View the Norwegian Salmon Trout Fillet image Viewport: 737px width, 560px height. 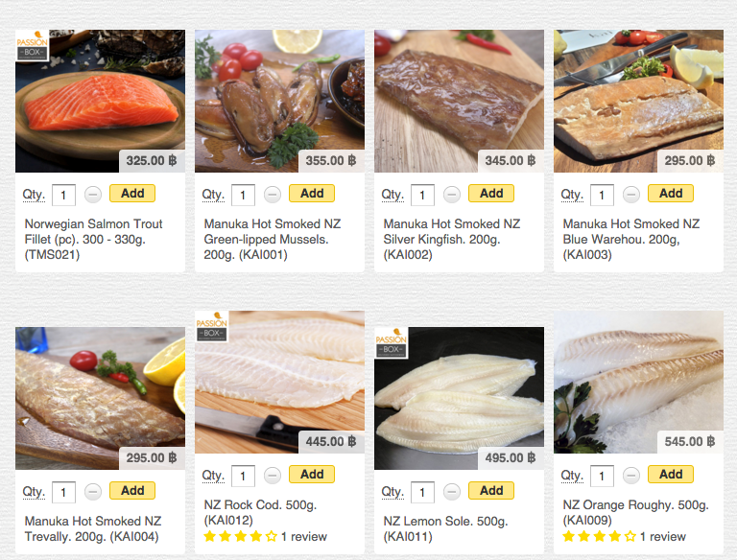(x=100, y=101)
